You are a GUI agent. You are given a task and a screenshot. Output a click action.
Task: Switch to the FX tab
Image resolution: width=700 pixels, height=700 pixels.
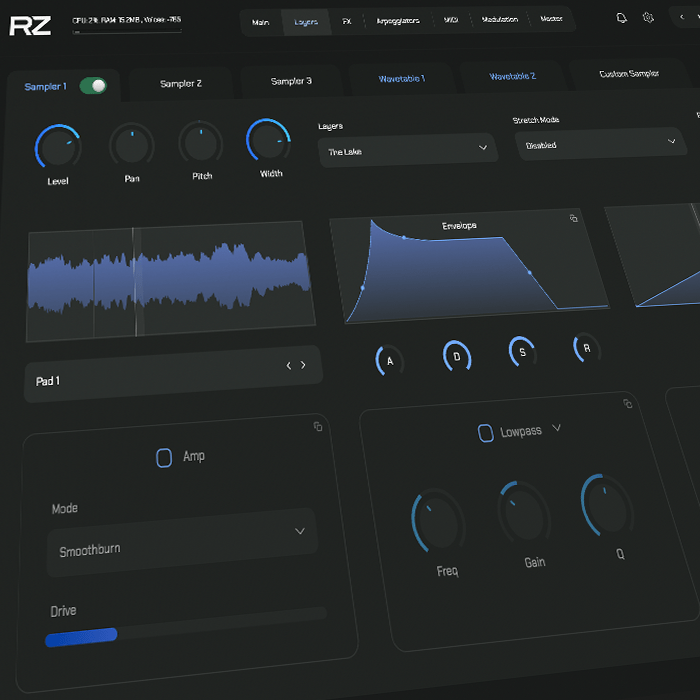click(x=346, y=21)
